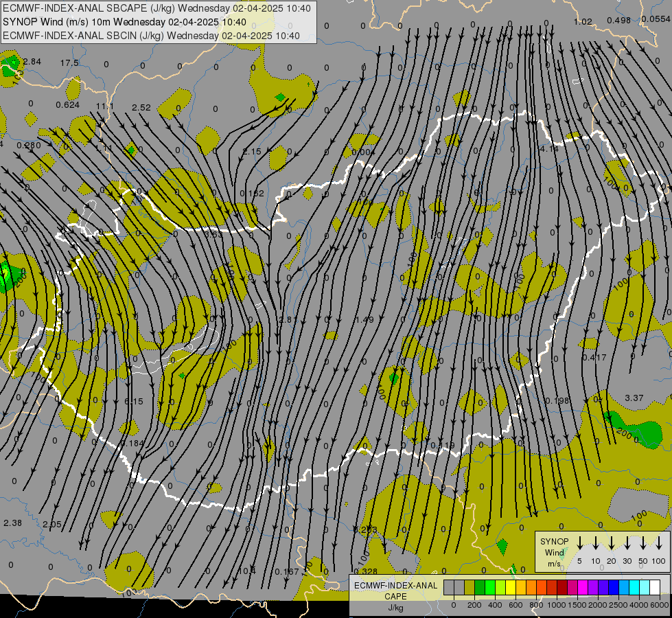Image resolution: width=672 pixels, height=618 pixels.
Task: Select the SBCIN title line
Action: click(151, 36)
